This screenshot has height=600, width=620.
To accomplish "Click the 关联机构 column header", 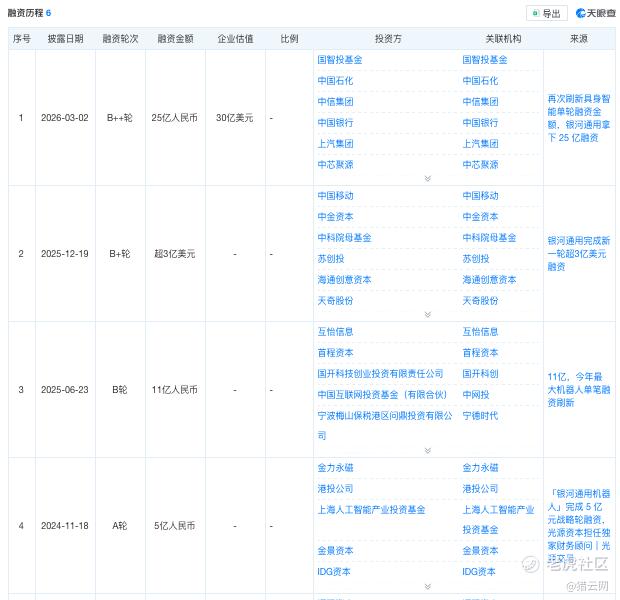I will point(503,39).
